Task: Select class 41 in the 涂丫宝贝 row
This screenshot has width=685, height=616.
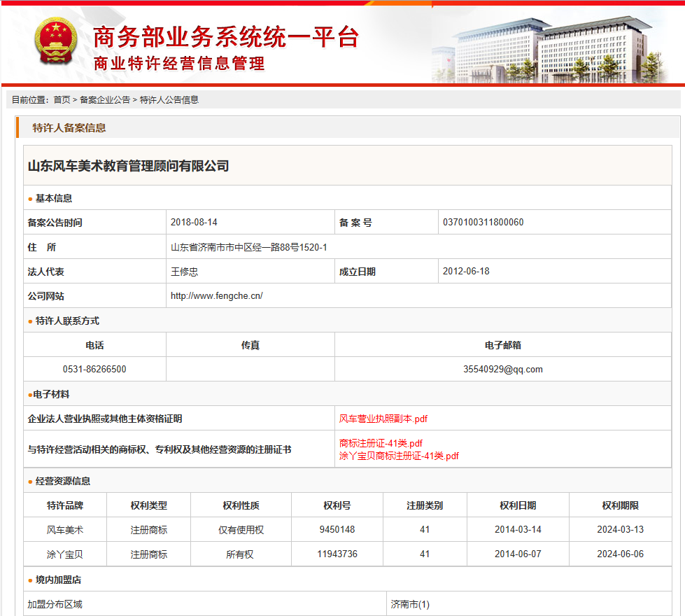Action: [425, 554]
